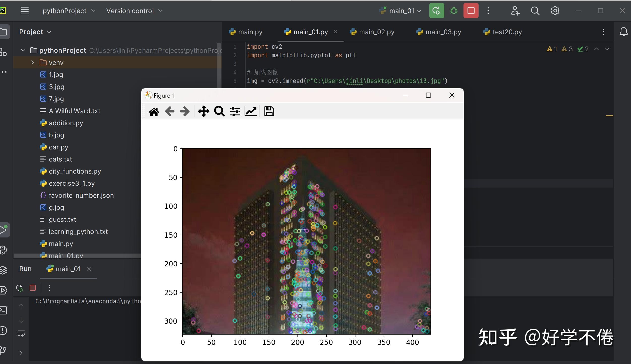631x364 pixels.
Task: Collapse the pythonProject tree node
Action: click(x=23, y=50)
